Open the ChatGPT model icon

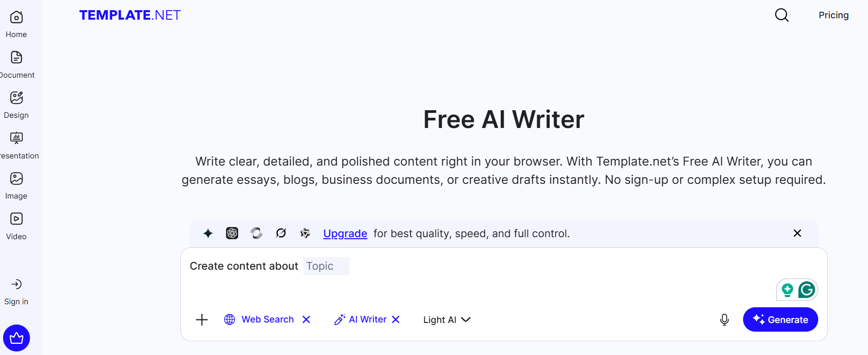coord(232,233)
